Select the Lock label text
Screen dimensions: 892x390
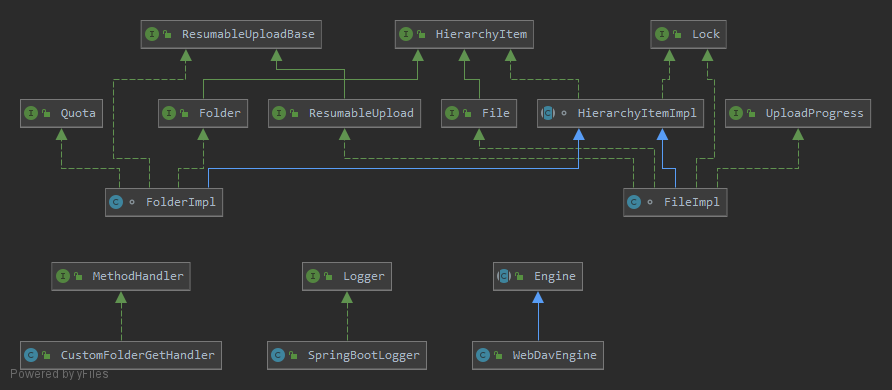pyautogui.click(x=706, y=34)
